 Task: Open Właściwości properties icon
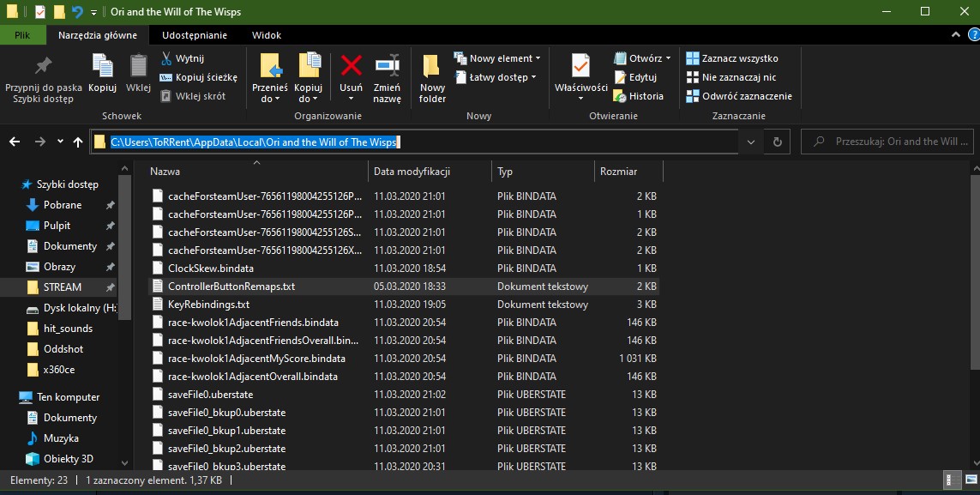coord(580,72)
